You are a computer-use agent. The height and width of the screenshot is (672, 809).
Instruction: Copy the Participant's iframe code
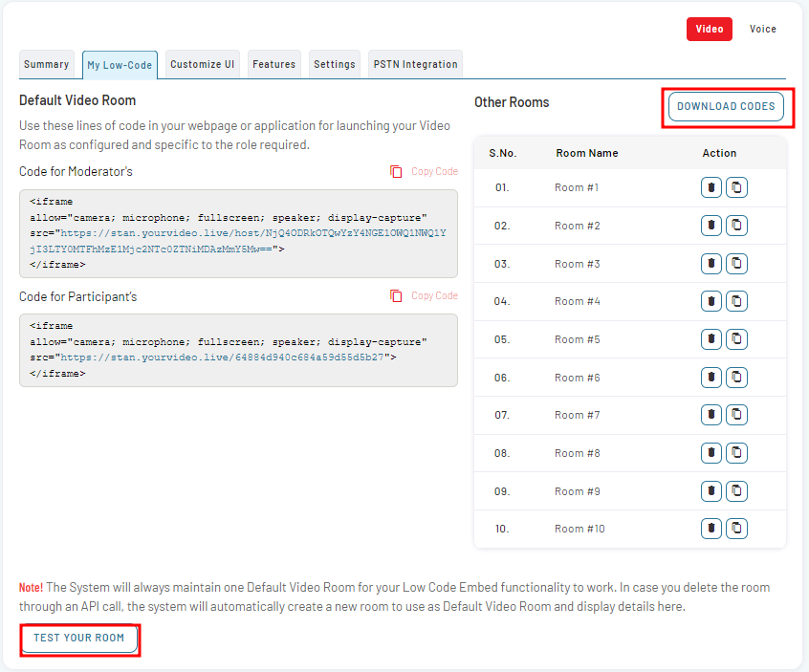tap(424, 295)
